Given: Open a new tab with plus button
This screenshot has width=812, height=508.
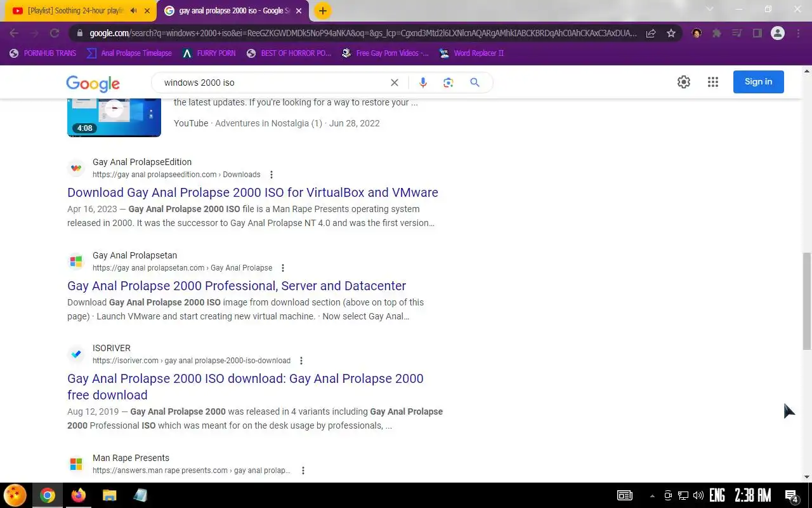Looking at the screenshot, I should tap(322, 11).
